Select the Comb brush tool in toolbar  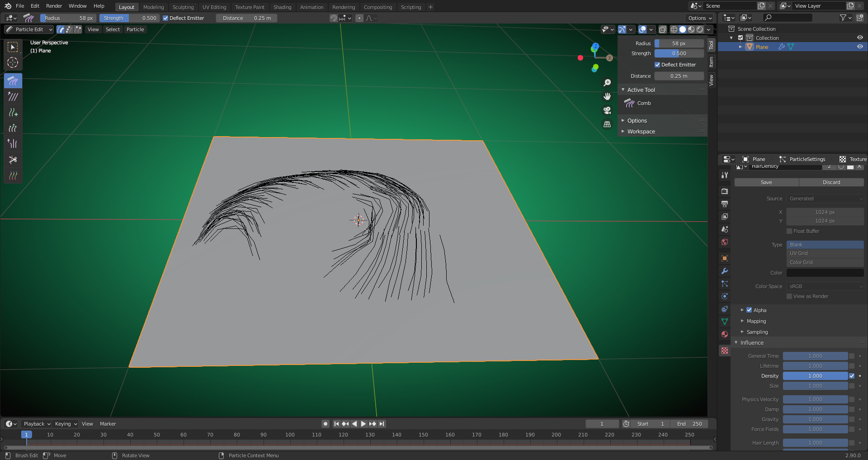(x=13, y=81)
